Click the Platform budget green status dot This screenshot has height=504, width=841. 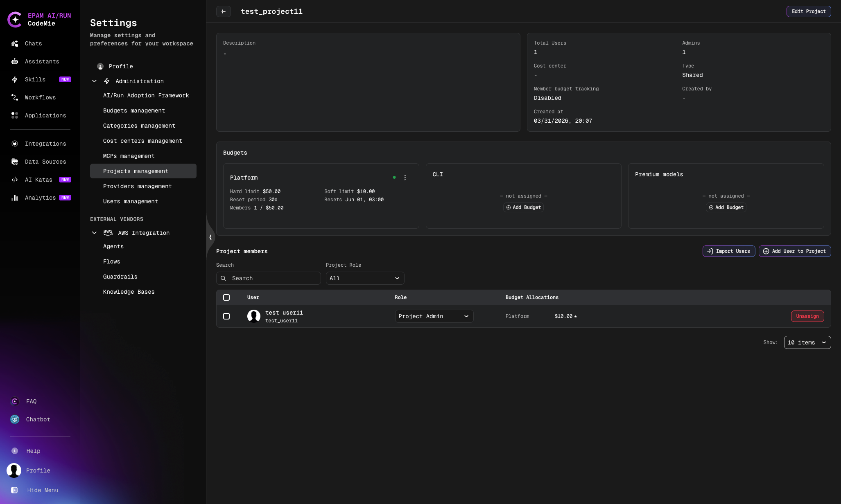pos(394,178)
